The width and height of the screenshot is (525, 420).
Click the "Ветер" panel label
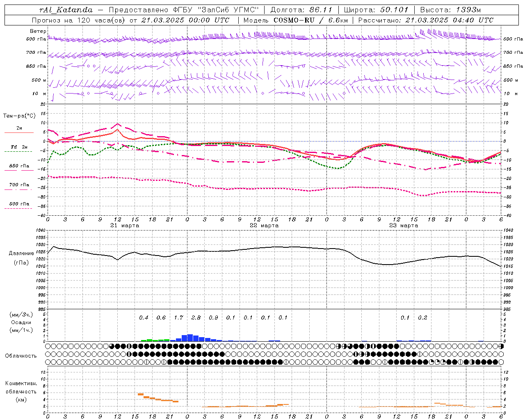pyautogui.click(x=38, y=31)
